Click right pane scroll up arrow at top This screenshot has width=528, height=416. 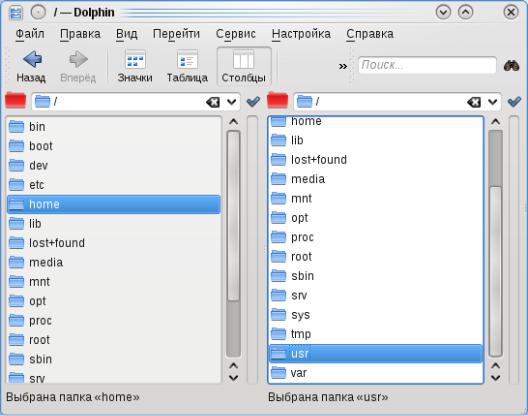click(495, 122)
